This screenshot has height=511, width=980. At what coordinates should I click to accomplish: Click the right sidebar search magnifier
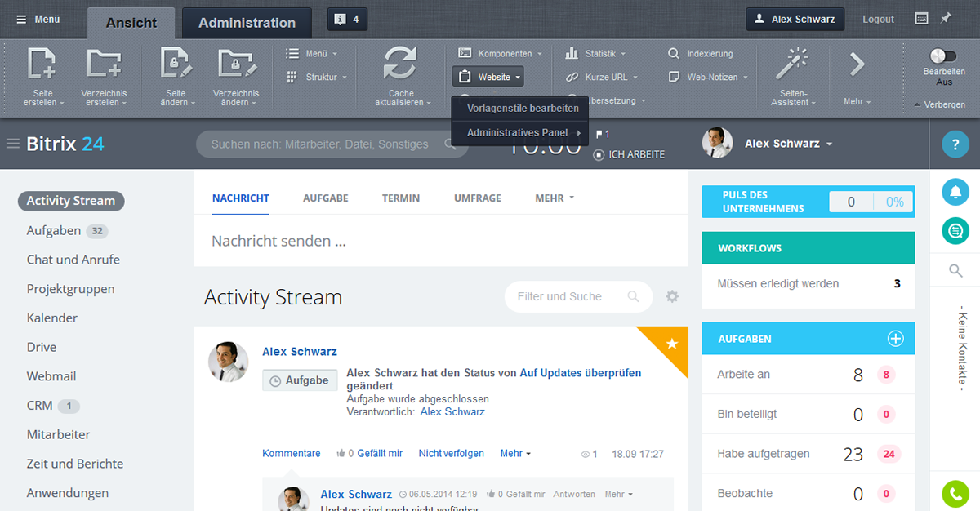pyautogui.click(x=955, y=270)
